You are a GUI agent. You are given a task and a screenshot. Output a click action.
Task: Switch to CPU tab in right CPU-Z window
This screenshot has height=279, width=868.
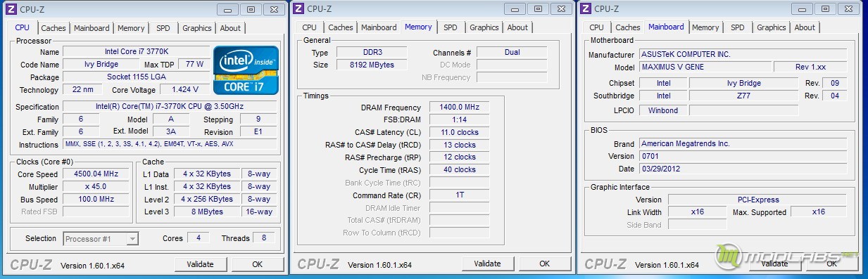[596, 27]
